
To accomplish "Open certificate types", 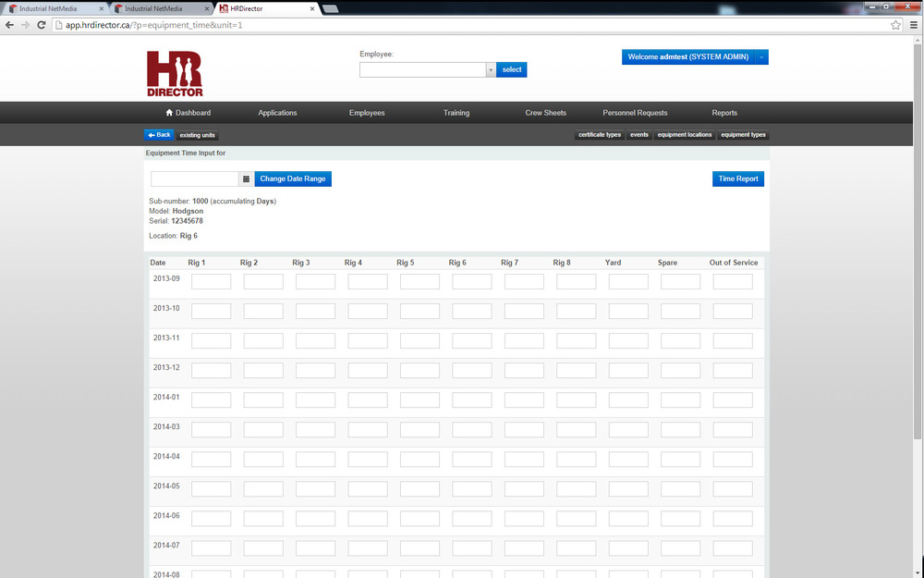I will coord(600,135).
